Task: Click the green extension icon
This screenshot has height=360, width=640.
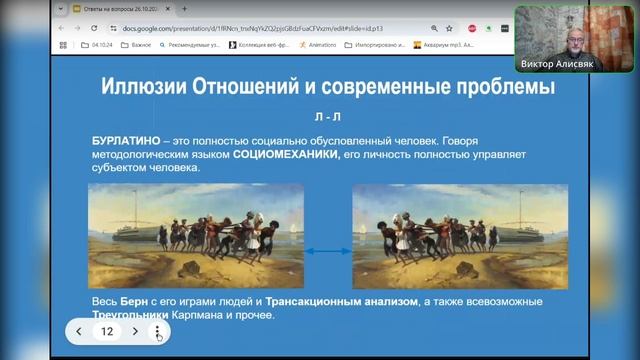Action: point(489,28)
